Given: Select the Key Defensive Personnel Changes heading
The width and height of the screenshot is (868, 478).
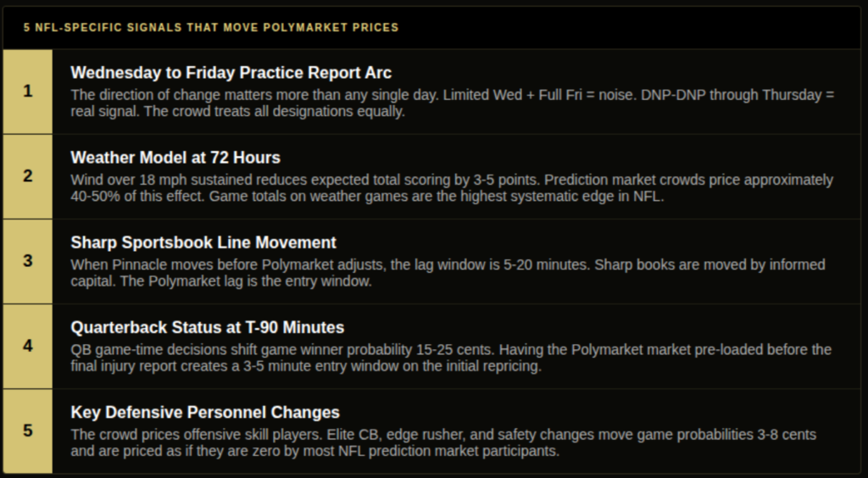Looking at the screenshot, I should pos(205,412).
